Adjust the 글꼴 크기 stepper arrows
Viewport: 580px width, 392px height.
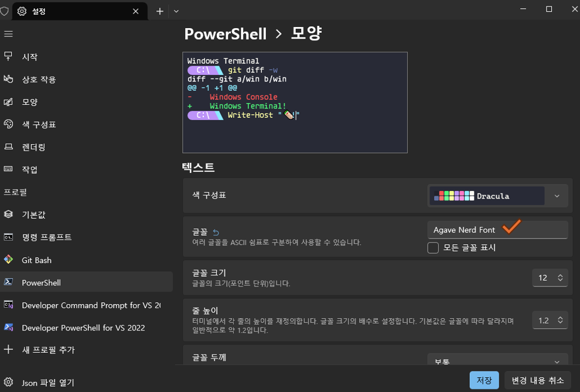pos(561,278)
